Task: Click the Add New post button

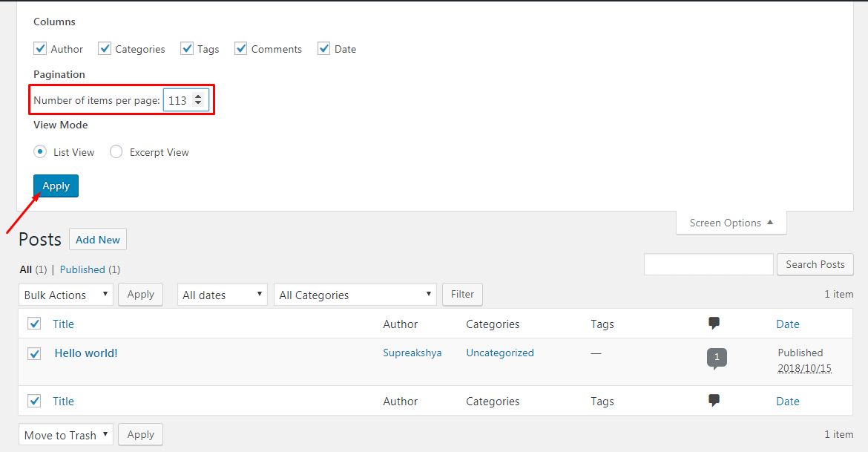Action: [98, 239]
